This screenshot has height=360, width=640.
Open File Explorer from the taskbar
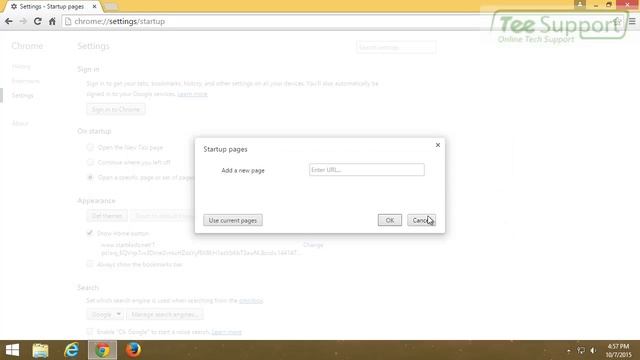[40, 350]
